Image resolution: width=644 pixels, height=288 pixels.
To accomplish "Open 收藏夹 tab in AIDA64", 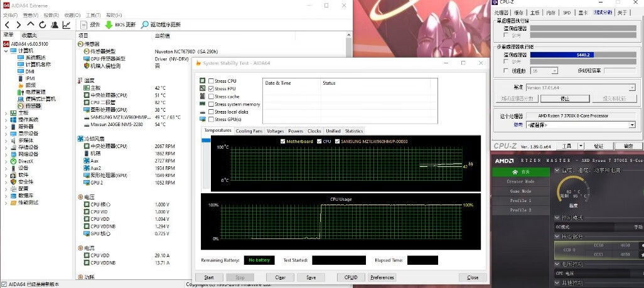I will 29,35.
